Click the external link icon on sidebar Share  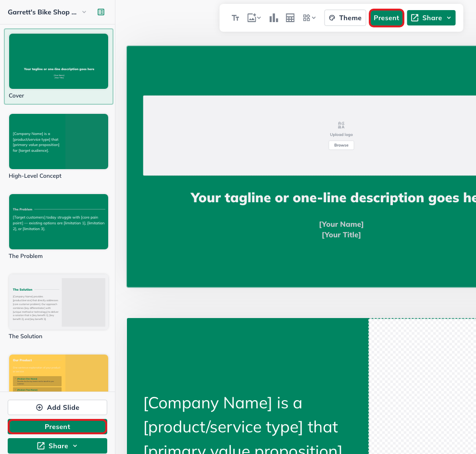click(x=41, y=446)
